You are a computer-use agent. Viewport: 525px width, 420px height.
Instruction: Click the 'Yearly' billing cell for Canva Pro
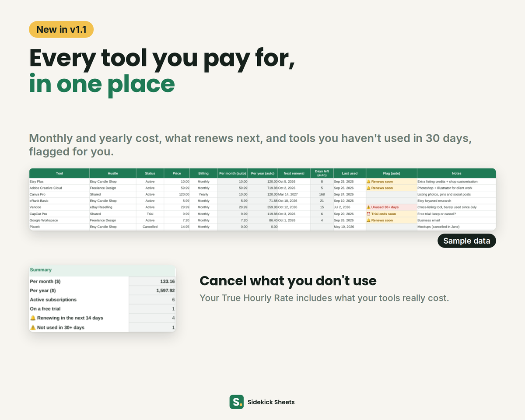(x=203, y=194)
